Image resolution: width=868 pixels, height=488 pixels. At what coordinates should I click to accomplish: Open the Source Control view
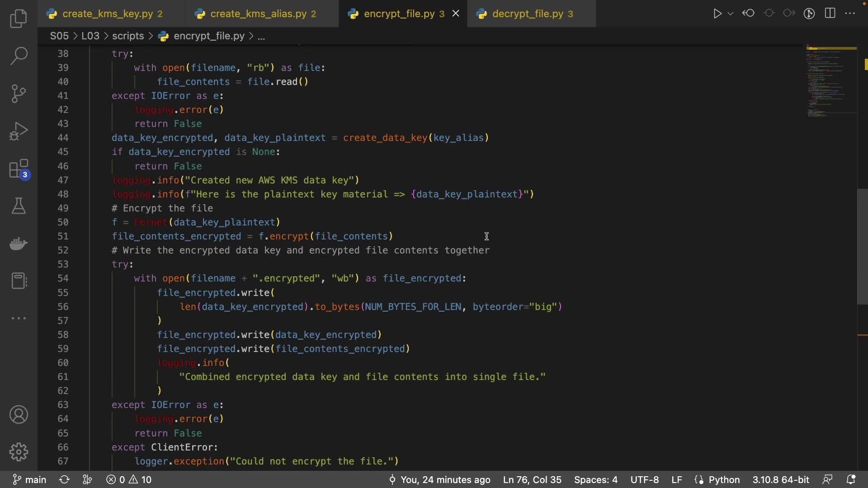[19, 94]
